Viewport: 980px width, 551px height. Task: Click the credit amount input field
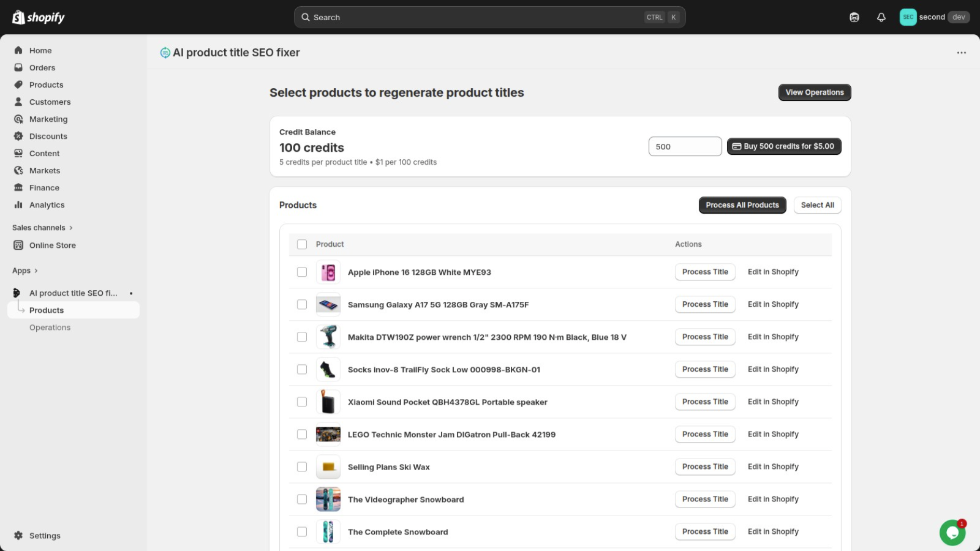[685, 146]
